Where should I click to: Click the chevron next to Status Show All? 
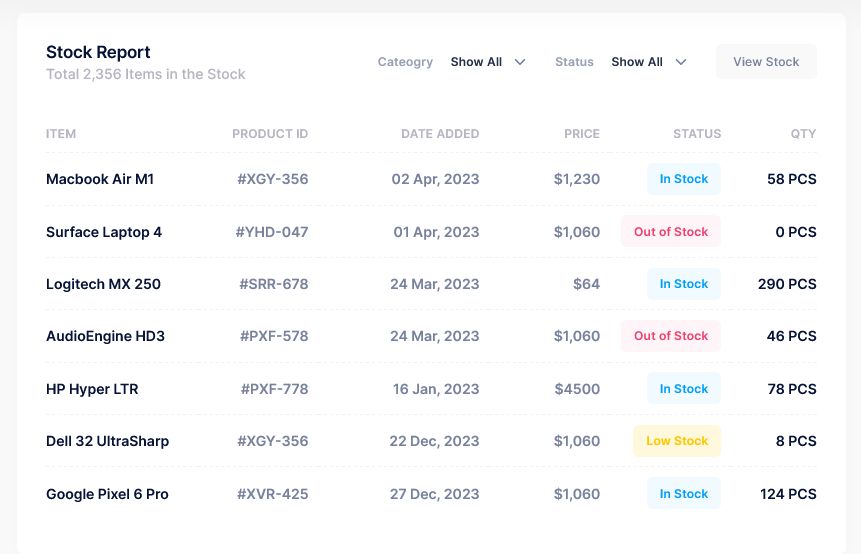[x=681, y=62]
